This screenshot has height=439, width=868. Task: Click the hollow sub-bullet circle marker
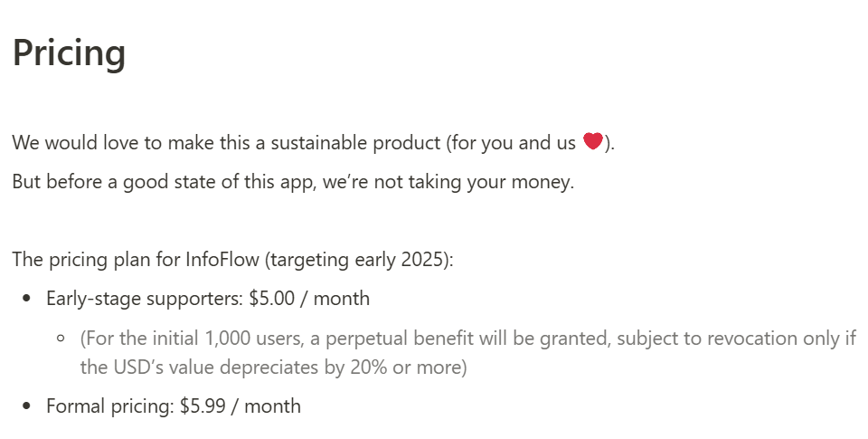tap(61, 339)
